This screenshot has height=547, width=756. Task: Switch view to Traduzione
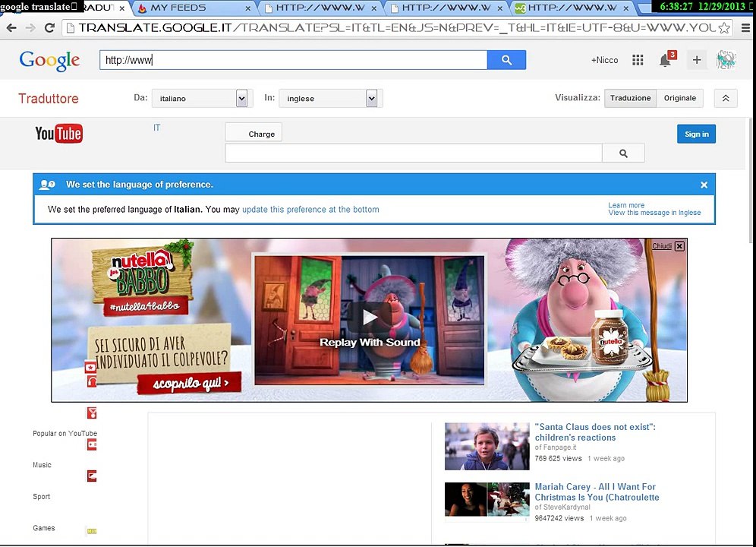tap(630, 98)
